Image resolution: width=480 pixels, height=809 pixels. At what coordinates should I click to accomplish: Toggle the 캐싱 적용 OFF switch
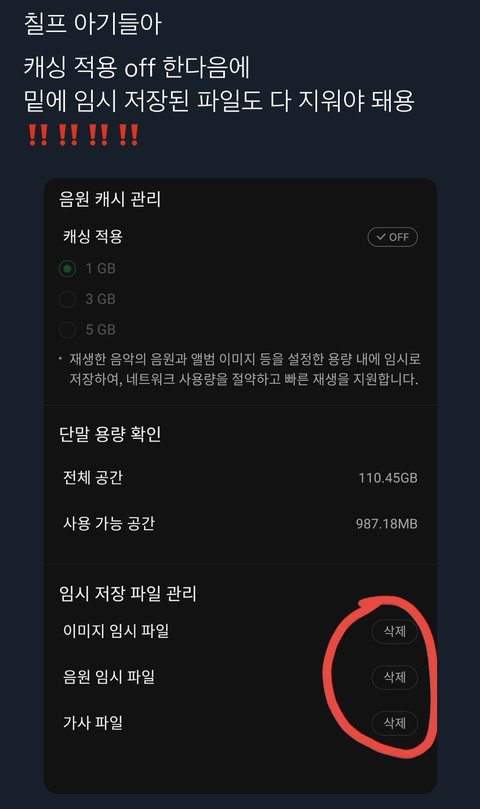coord(392,237)
